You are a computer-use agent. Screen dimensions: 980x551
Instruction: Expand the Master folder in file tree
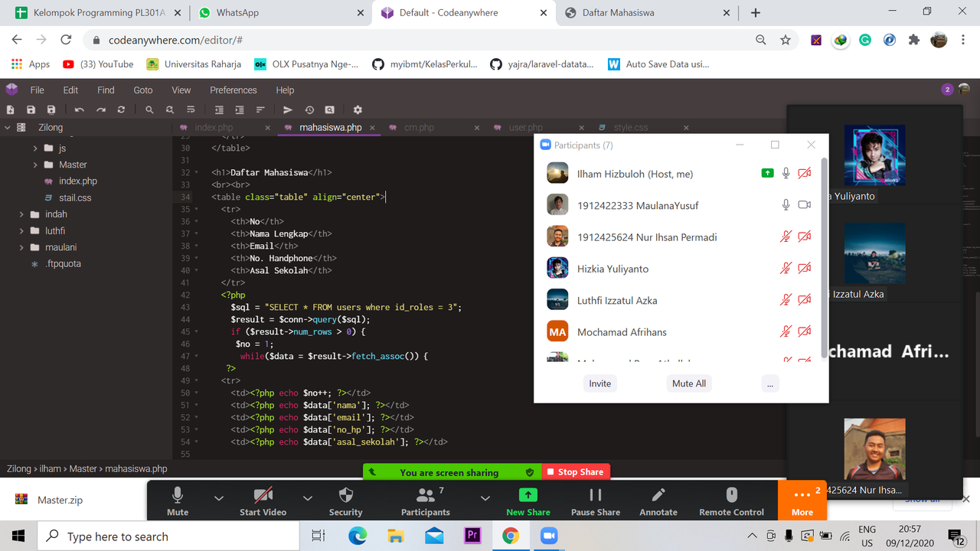(35, 165)
